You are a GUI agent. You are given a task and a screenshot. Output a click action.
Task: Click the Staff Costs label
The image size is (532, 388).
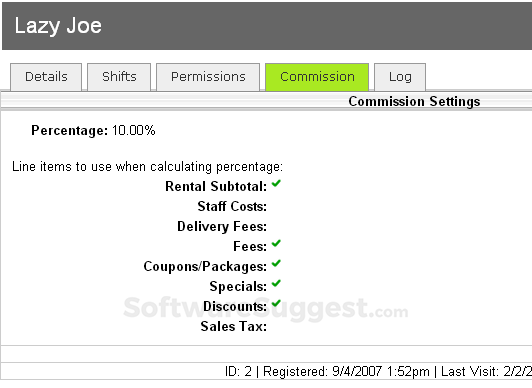click(232, 206)
